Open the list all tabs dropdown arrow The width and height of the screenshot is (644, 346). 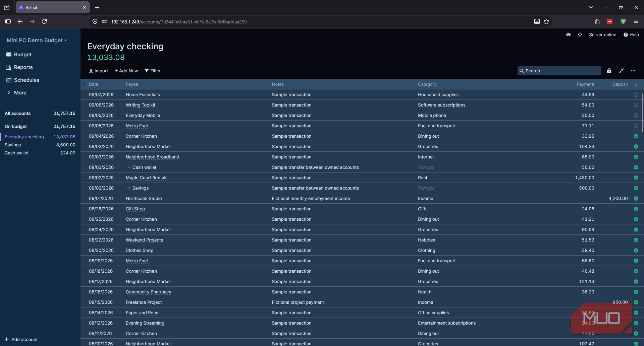591,7
